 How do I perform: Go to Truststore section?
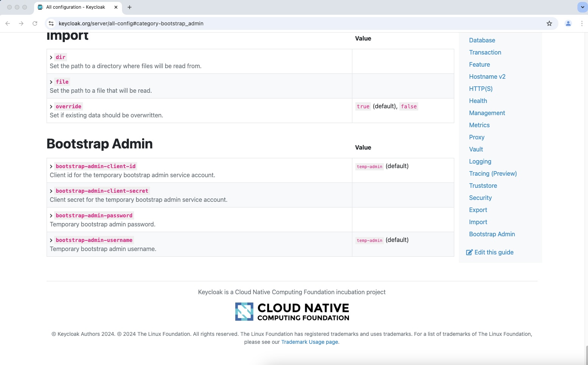(483, 186)
